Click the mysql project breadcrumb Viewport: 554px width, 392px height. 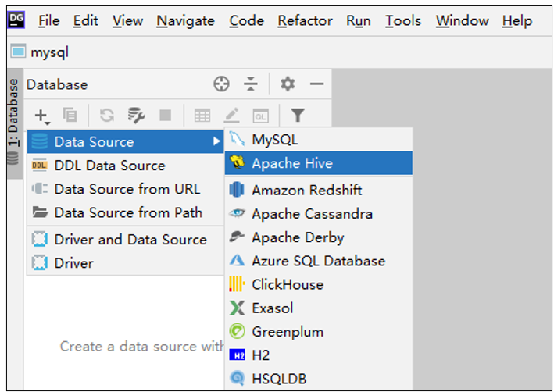pos(48,53)
